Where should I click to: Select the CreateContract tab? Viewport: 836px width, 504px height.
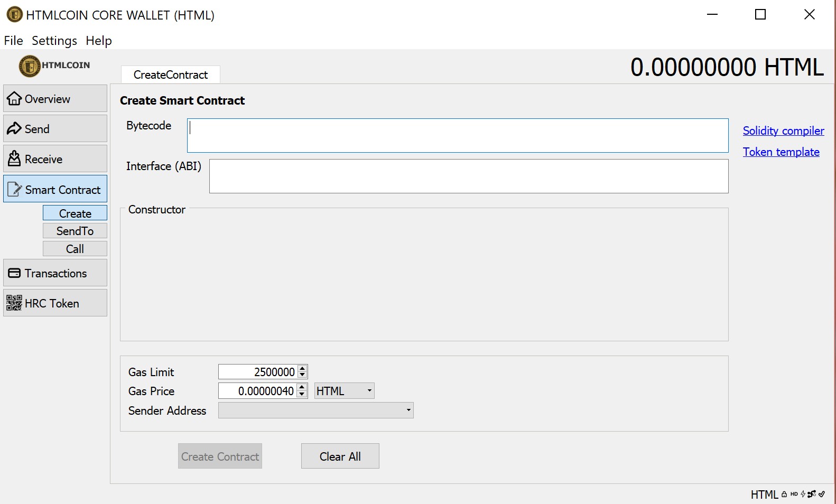tap(171, 74)
